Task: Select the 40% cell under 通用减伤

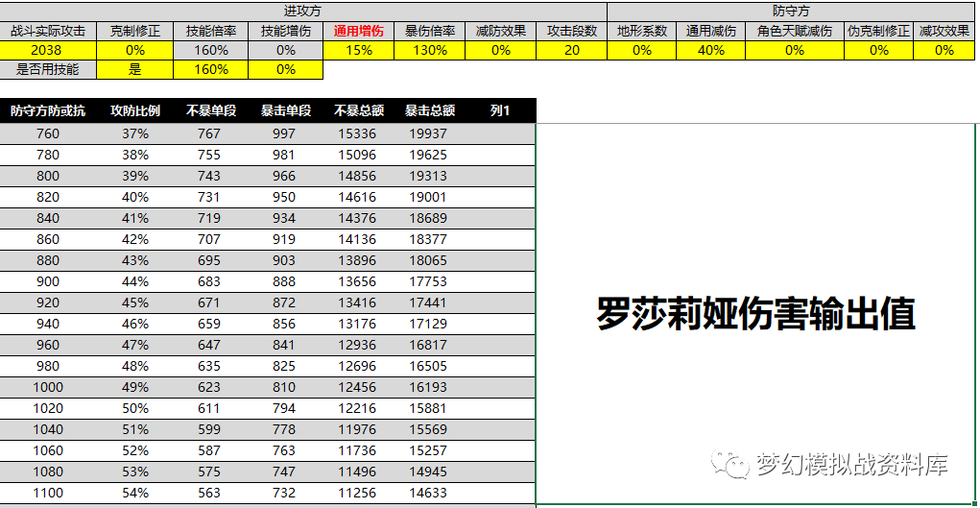Action: (x=711, y=51)
